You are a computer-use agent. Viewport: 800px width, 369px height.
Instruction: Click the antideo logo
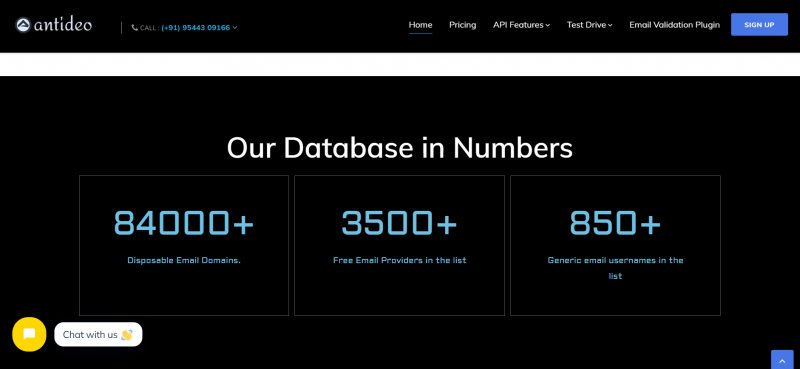tap(54, 24)
